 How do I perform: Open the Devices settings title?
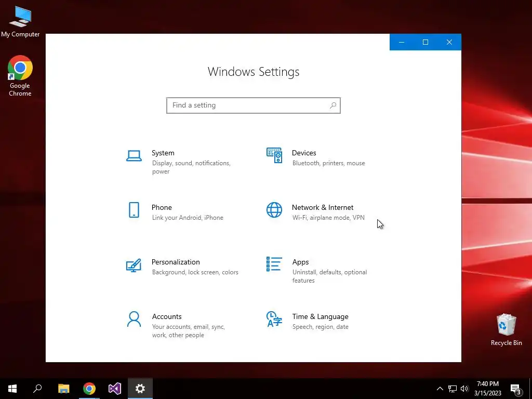(304, 153)
